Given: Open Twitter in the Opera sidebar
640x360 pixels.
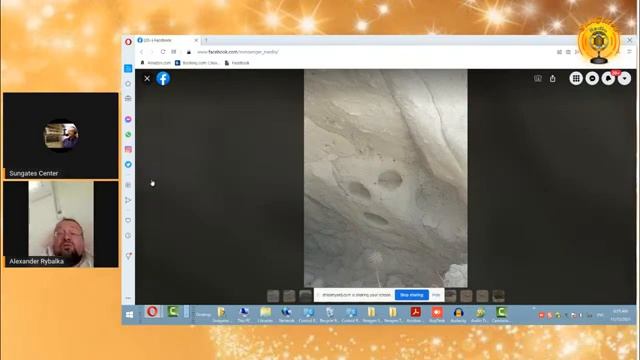Looking at the screenshot, I should click(128, 164).
